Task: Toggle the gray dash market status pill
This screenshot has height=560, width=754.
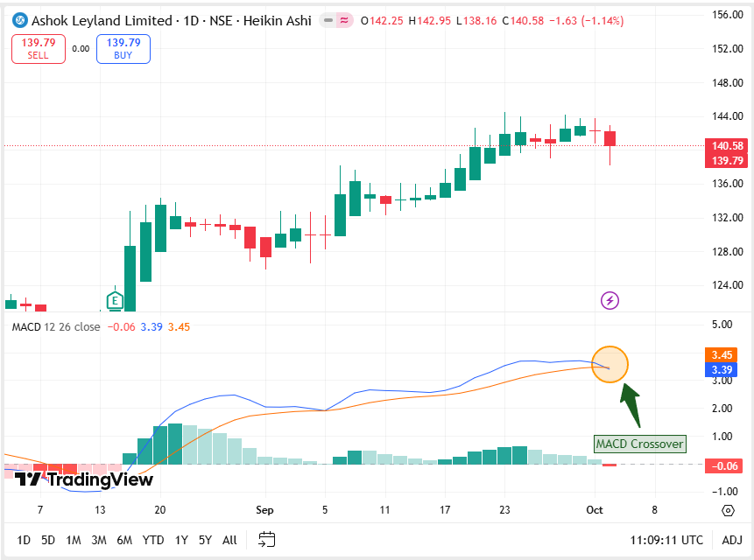Action: tap(328, 20)
